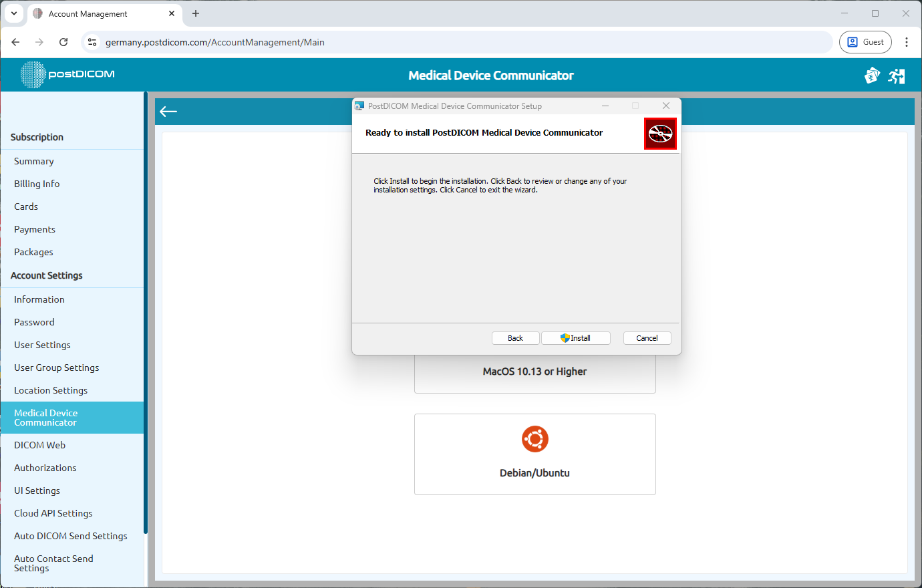Click the setup installer icon in the dialog titlebar
This screenshot has height=588, width=922.
[360, 106]
